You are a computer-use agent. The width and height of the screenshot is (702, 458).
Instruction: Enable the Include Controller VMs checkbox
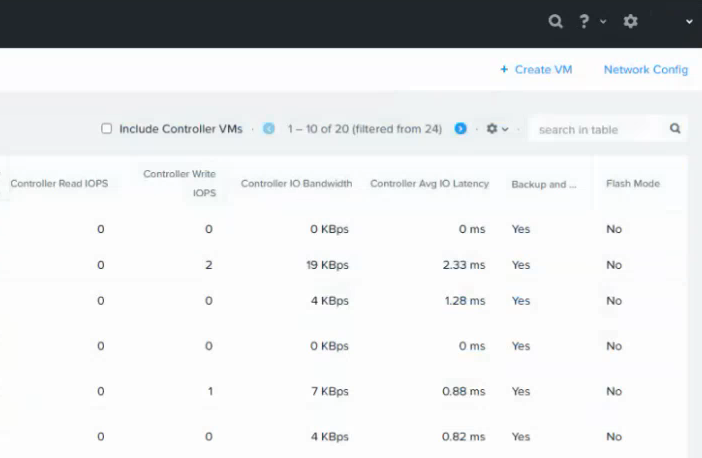(106, 129)
